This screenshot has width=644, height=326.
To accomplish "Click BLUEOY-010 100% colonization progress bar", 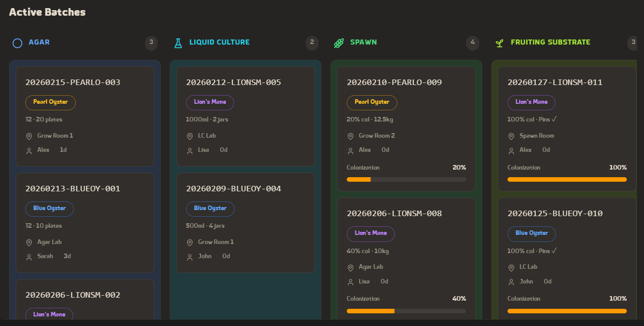I will pos(567,311).
